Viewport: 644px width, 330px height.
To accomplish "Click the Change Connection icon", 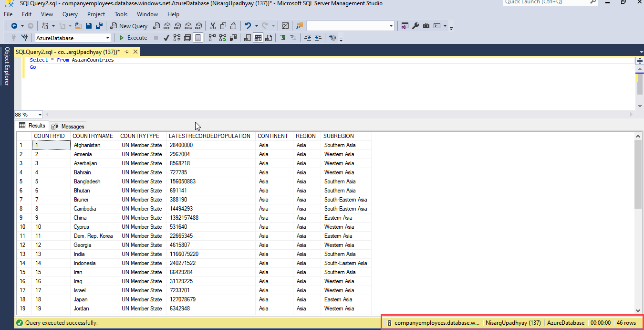I will click(x=24, y=38).
